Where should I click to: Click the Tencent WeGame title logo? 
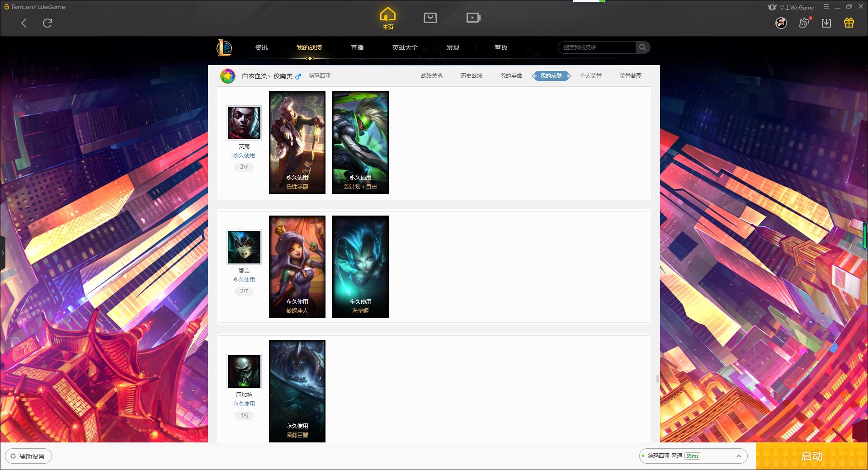click(35, 7)
